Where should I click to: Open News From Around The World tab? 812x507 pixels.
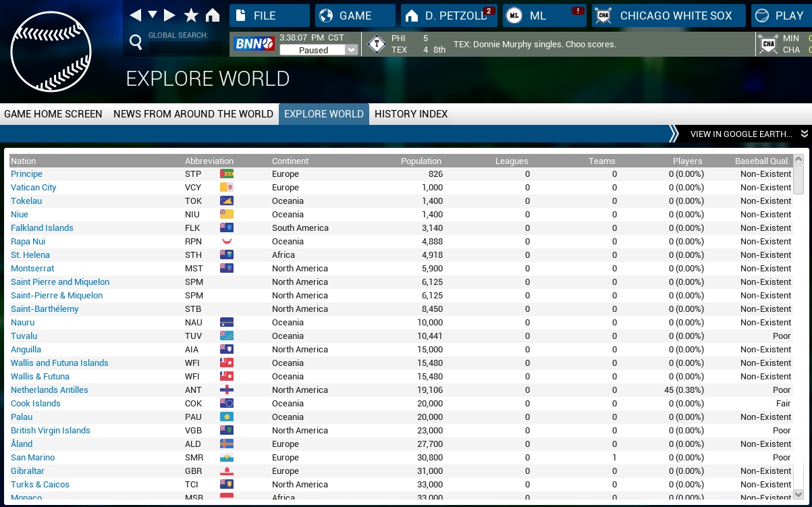click(x=193, y=114)
